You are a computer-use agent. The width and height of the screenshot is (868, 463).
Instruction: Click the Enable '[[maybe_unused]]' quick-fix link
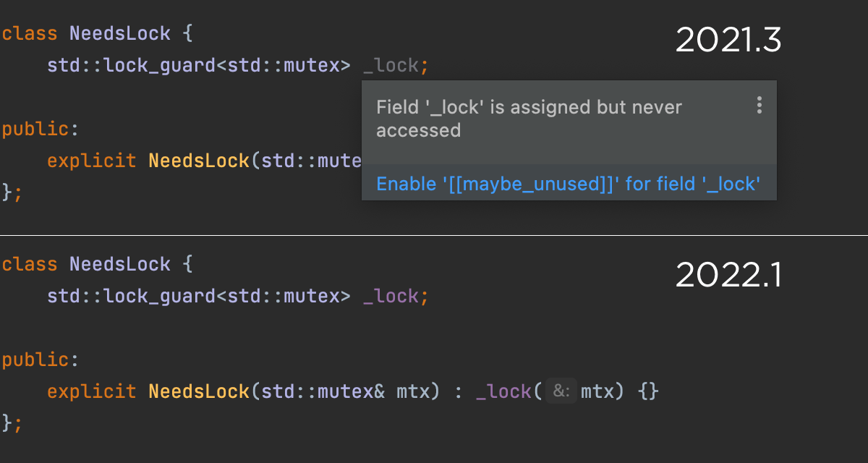pyautogui.click(x=568, y=184)
